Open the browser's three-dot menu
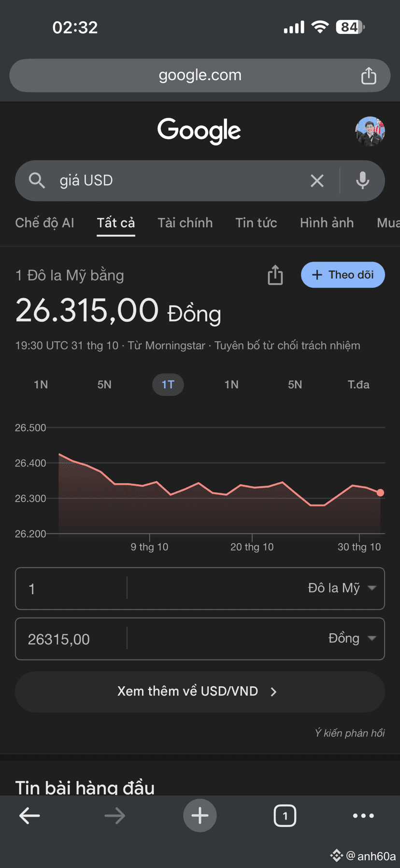The height and width of the screenshot is (868, 400). coord(363,816)
